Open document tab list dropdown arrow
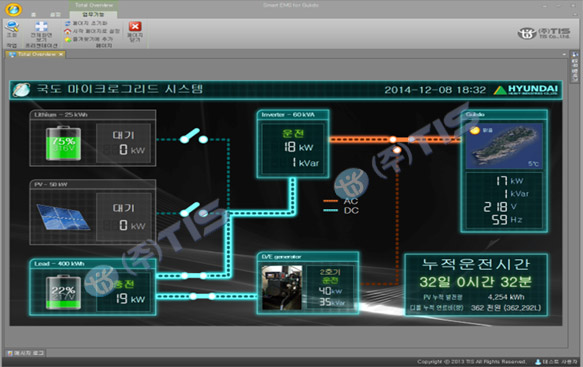The width and height of the screenshot is (583, 367). click(x=564, y=54)
